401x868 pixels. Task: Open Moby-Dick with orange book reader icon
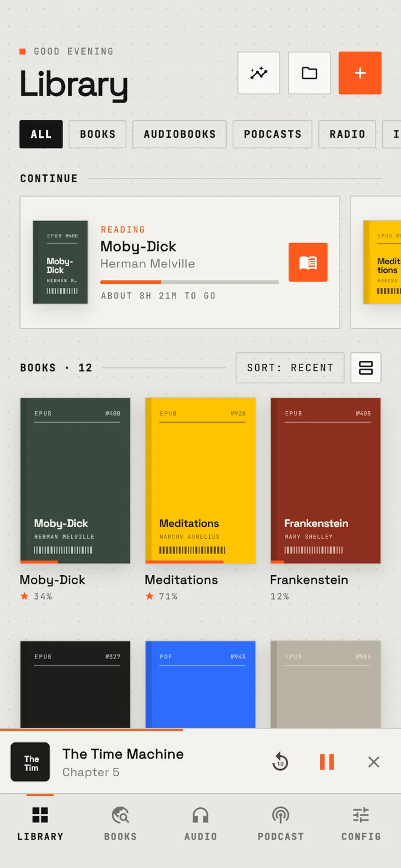pyautogui.click(x=308, y=262)
